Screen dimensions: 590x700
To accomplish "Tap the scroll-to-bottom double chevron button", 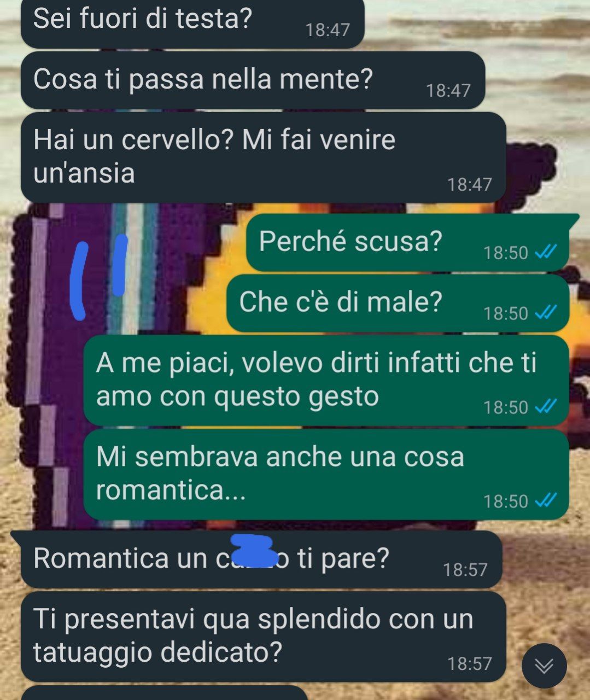I will click(544, 666).
